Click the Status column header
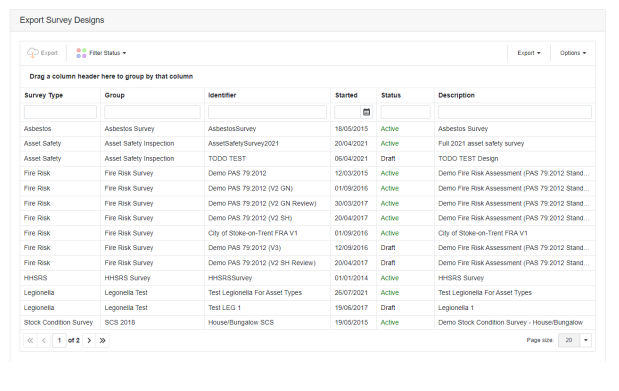This screenshot has height=391, width=619. coord(391,95)
